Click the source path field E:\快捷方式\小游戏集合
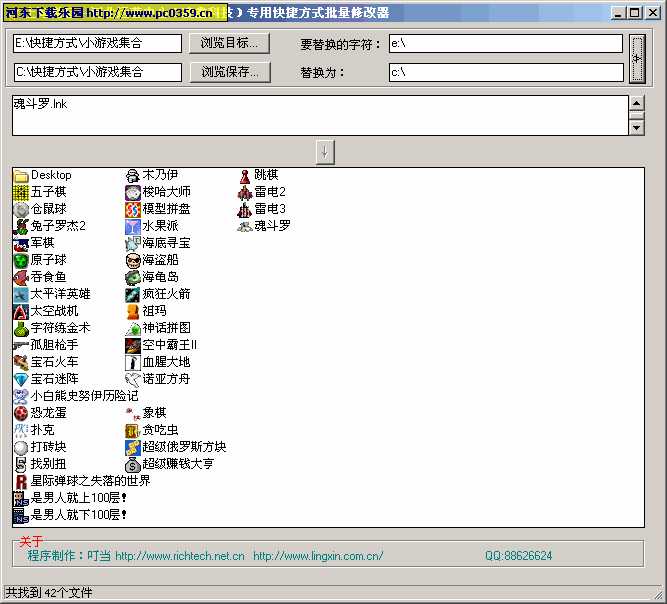The height and width of the screenshot is (604, 667). 97,43
